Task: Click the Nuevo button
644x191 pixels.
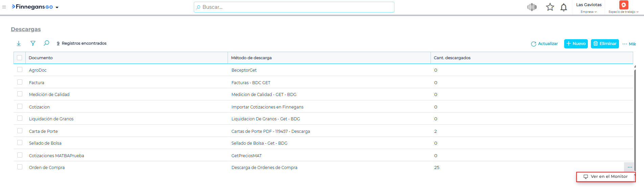Action: (x=576, y=44)
